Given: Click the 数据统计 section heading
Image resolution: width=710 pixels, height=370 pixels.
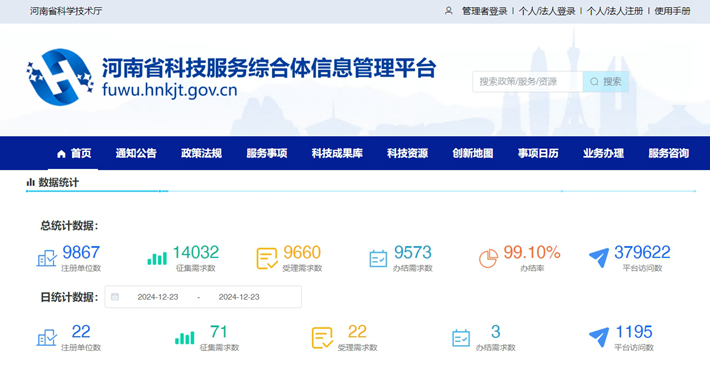Looking at the screenshot, I should pyautogui.click(x=58, y=183).
